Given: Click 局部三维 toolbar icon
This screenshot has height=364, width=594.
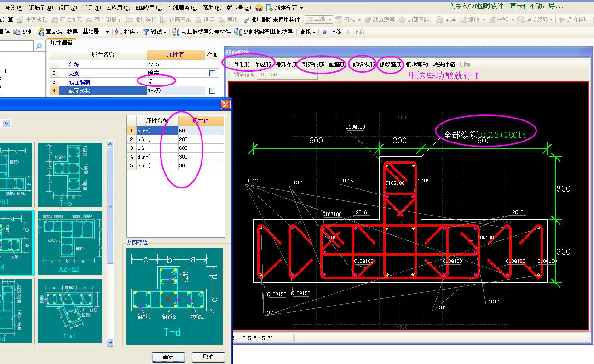Looking at the screenshot, I should [x=402, y=20].
